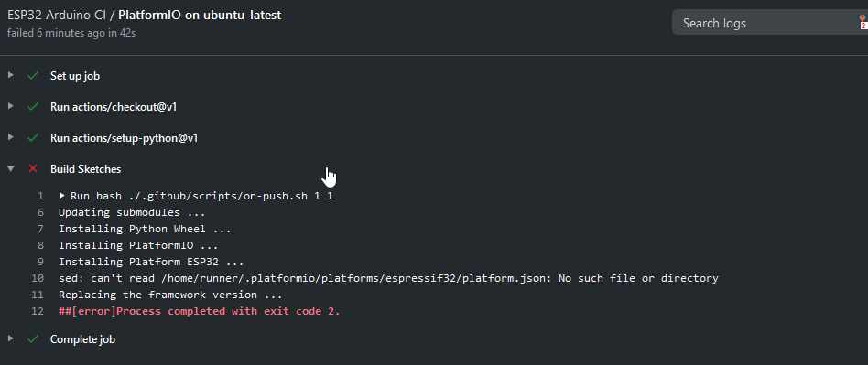Expand the Complete job step arrow
Viewport: 868px width, 365px height.
pyautogui.click(x=10, y=338)
